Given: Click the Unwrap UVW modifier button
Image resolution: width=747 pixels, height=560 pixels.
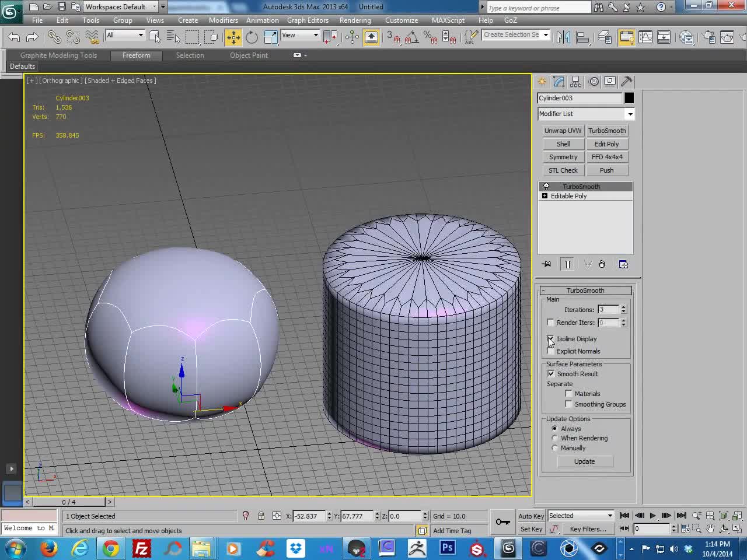Looking at the screenshot, I should pos(563,131).
